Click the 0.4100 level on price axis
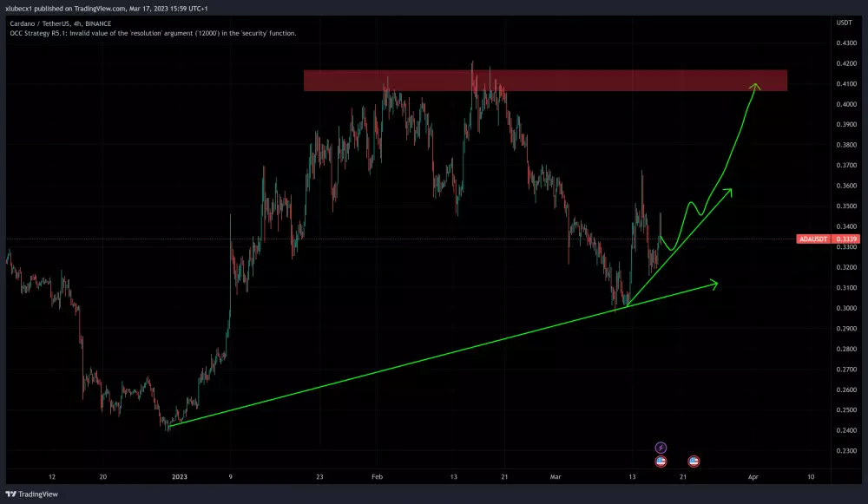 point(845,84)
